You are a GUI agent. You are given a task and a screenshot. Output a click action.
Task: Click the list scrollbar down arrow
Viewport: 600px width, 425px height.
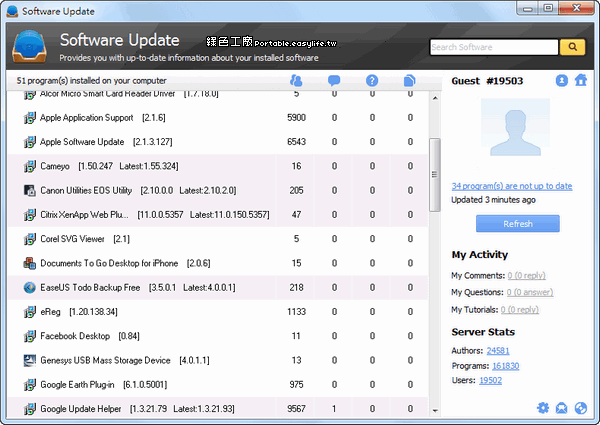[x=435, y=411]
